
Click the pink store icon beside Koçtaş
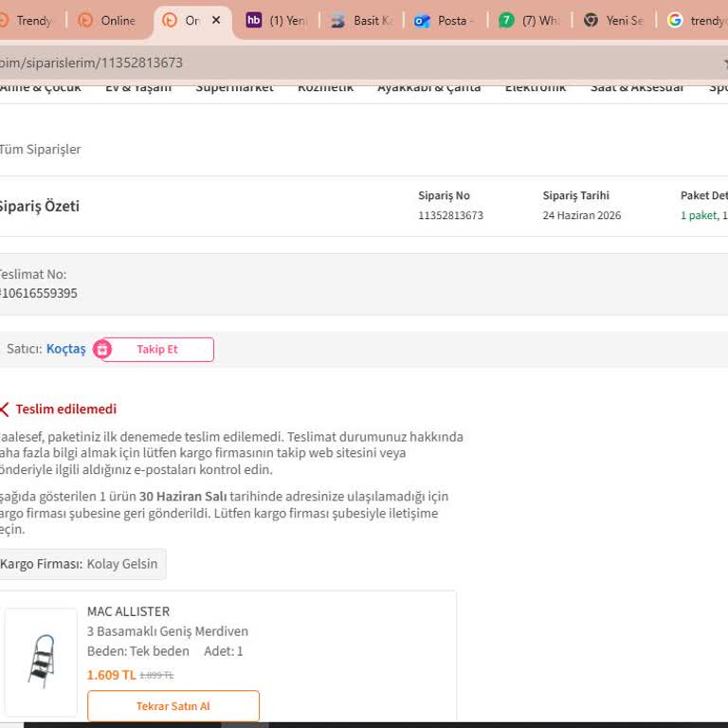coord(102,349)
